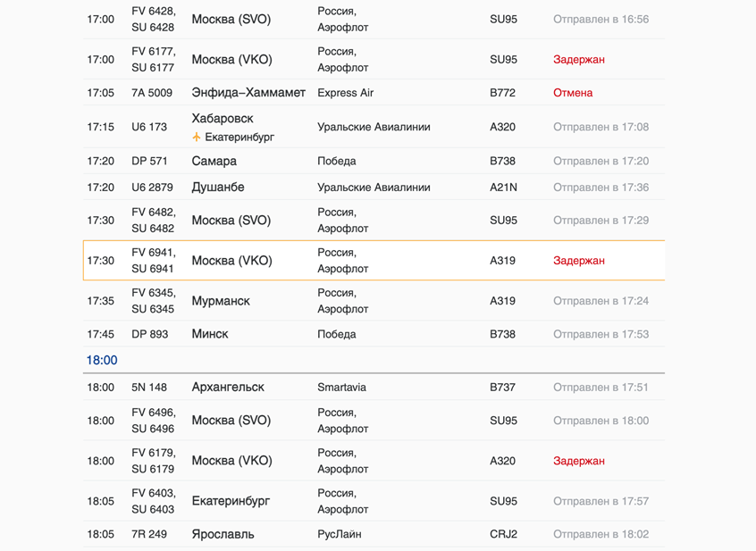Viewport: 756px width, 551px height.
Task: Click the red Отмена status for Энфида–Хаммамет
Action: [572, 93]
